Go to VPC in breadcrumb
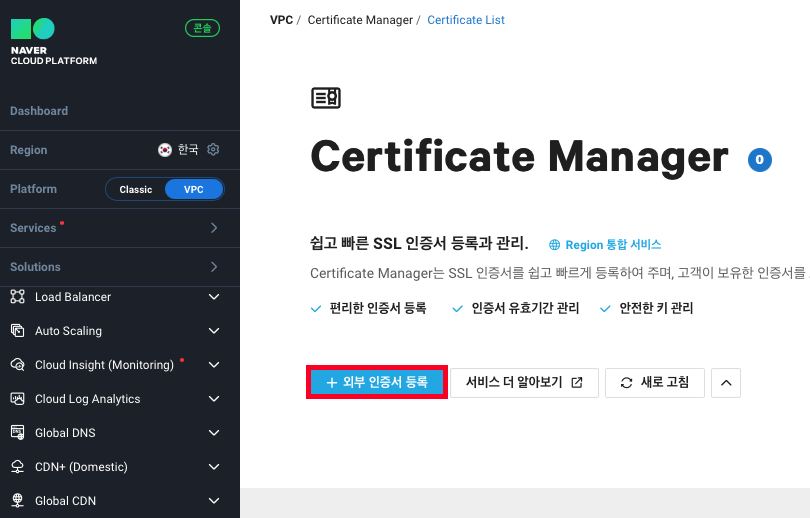This screenshot has width=810, height=518. [281, 20]
